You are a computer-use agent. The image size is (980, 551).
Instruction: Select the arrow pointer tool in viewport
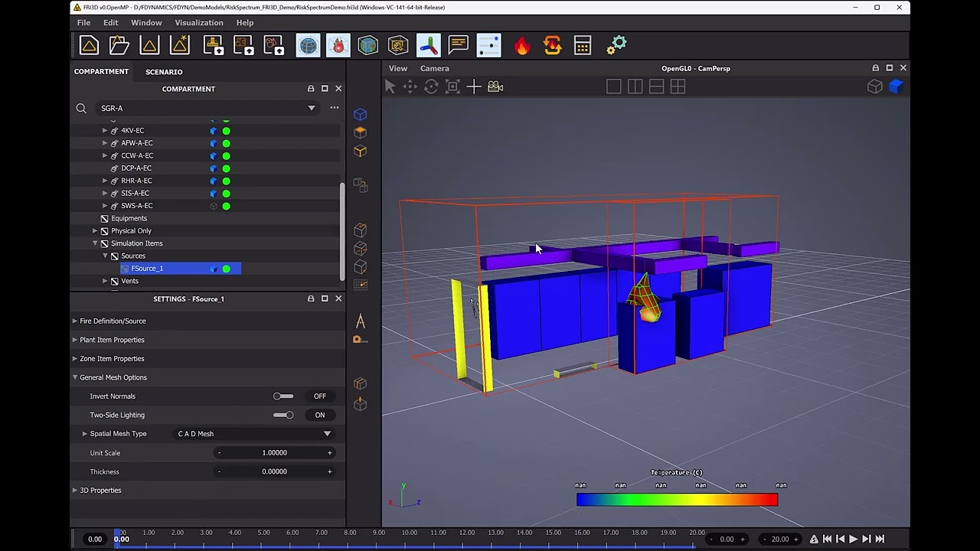pos(390,87)
